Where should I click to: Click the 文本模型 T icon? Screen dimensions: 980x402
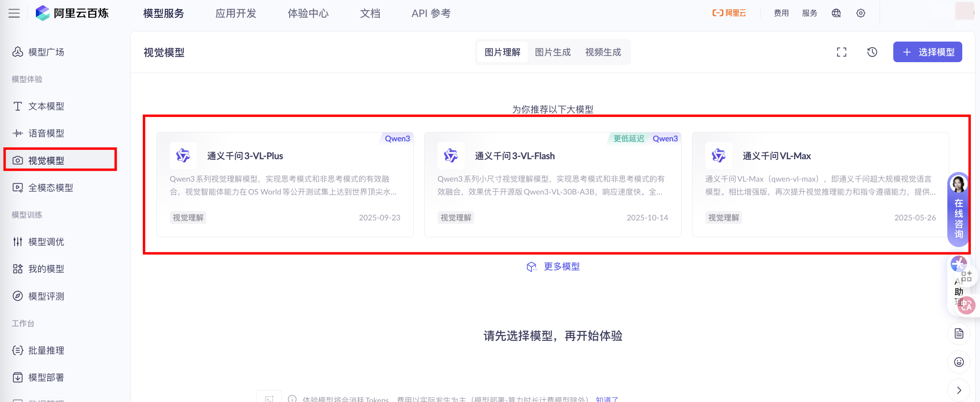click(x=18, y=106)
